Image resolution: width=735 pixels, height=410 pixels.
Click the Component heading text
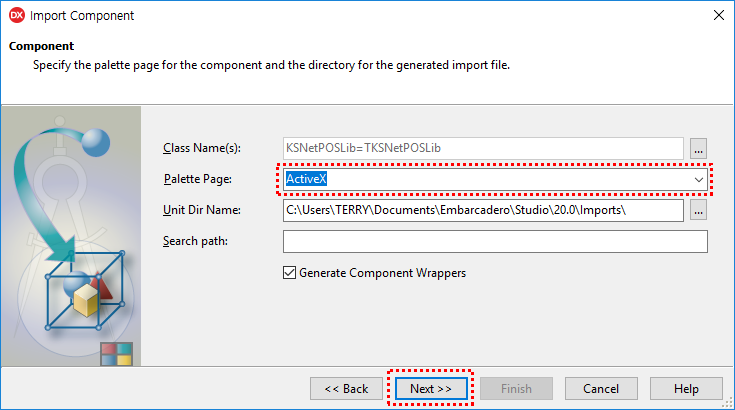pos(41,46)
